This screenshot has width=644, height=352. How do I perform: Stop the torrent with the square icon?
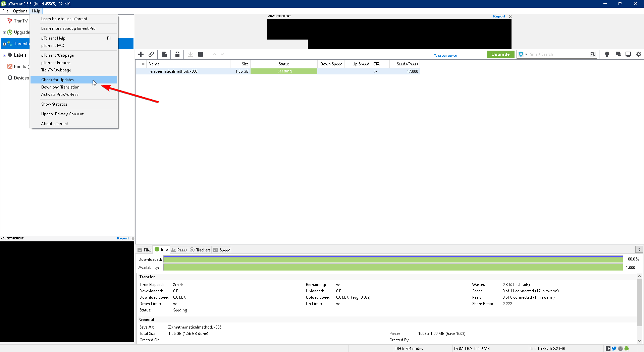(201, 54)
